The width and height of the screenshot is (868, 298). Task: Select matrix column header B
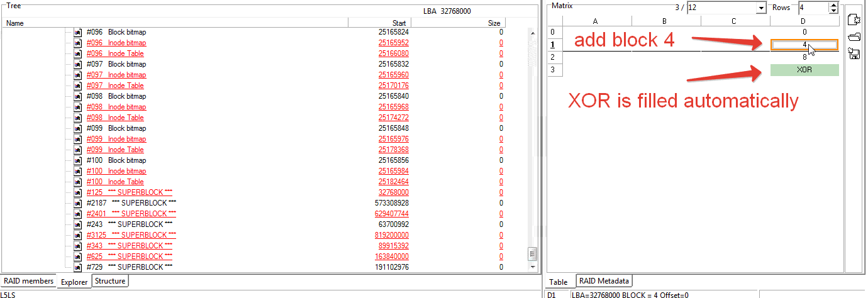pos(666,21)
